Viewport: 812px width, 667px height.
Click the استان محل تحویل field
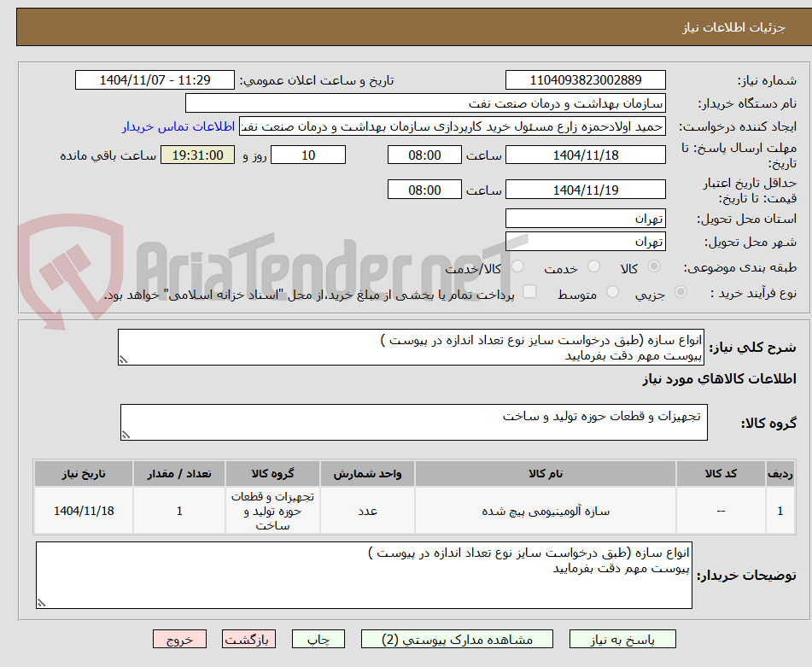click(x=585, y=219)
